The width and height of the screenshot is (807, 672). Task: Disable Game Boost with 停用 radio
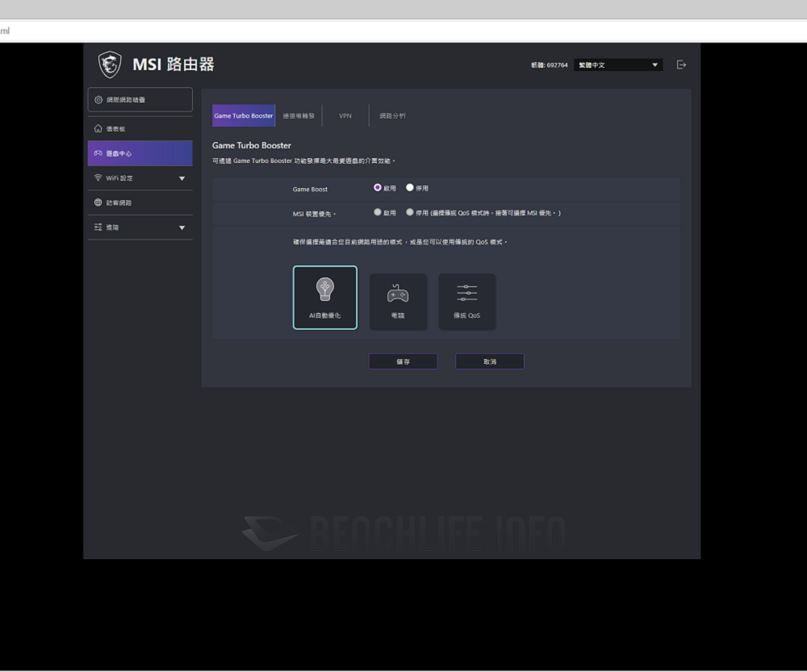coord(410,187)
